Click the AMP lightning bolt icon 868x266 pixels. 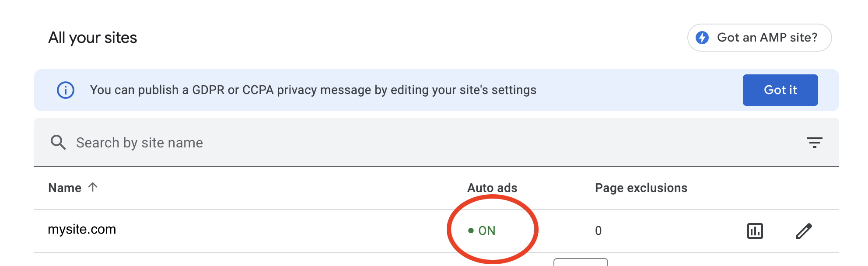tap(702, 38)
